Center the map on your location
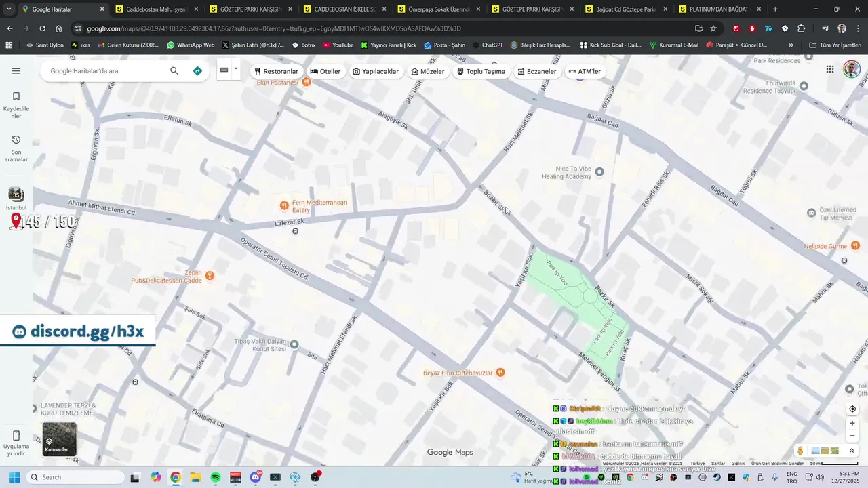868x488 pixels. 852,409
